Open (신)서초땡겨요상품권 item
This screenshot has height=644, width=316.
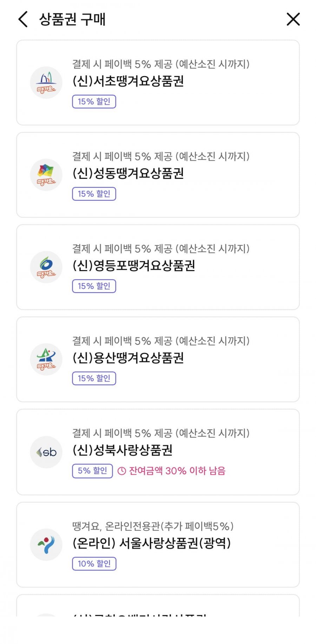158,82
